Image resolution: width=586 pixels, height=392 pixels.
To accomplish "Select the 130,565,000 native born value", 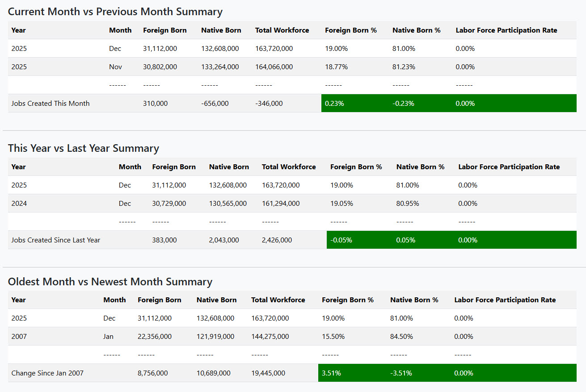I will (x=228, y=203).
